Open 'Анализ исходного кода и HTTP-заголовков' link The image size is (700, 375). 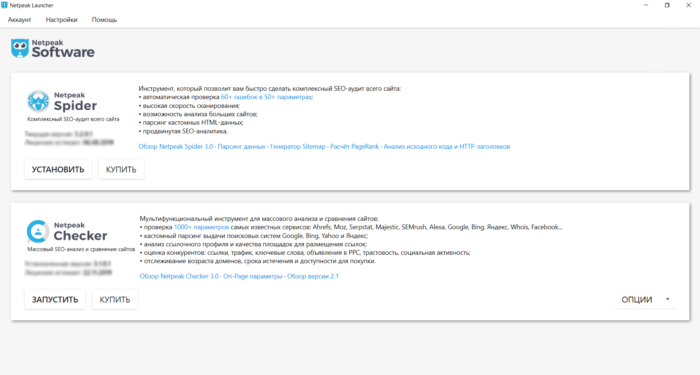pos(447,146)
